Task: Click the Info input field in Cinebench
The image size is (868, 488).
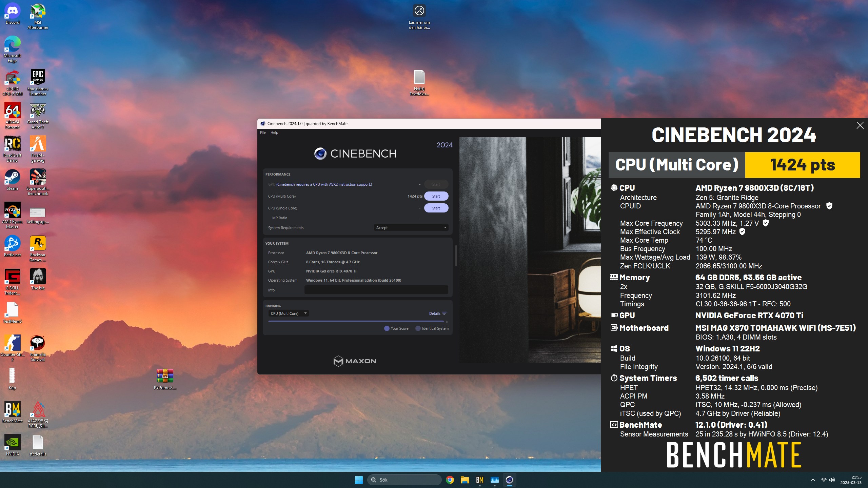Action: click(x=376, y=290)
